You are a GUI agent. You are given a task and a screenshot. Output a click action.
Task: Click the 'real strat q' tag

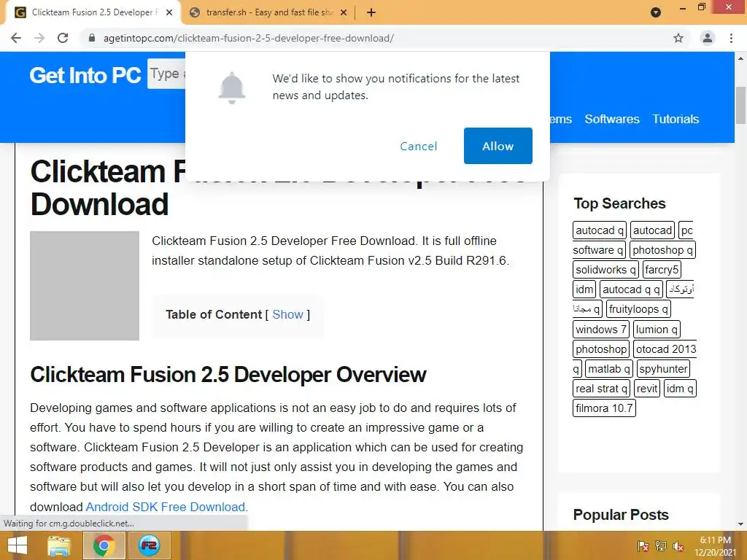tap(601, 389)
